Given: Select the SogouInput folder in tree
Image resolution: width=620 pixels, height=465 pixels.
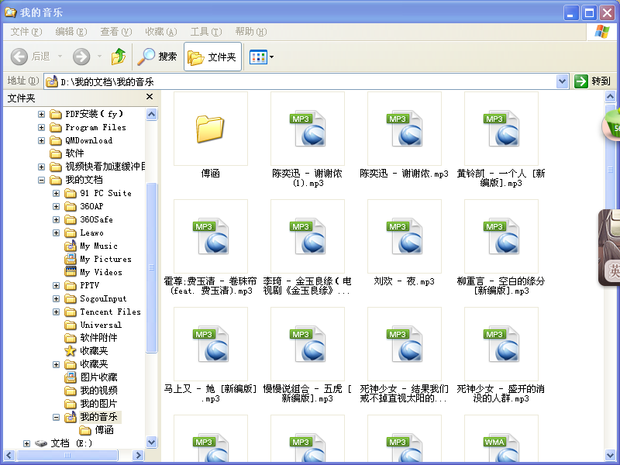Looking at the screenshot, I should coord(95,299).
